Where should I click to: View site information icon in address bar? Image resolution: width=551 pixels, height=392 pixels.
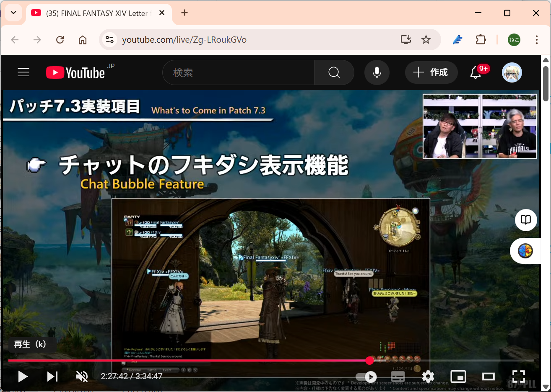[109, 40]
